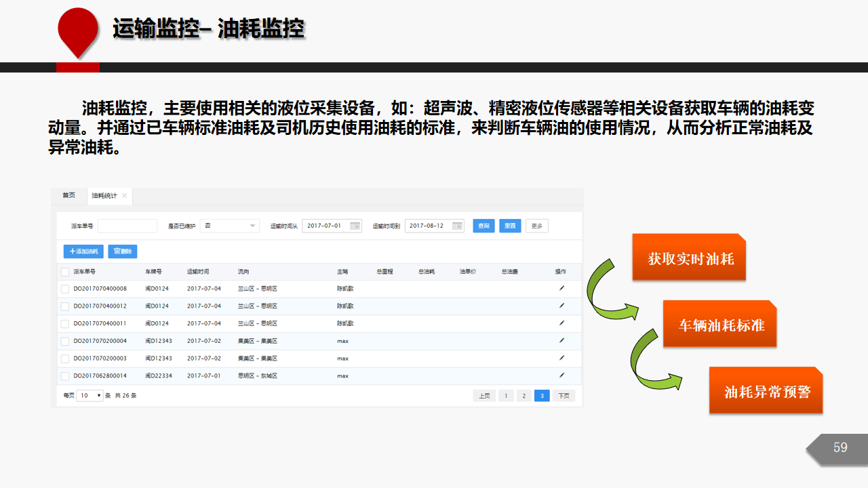
Task: Open the calendar icon for 运输时间从
Action: (x=355, y=226)
